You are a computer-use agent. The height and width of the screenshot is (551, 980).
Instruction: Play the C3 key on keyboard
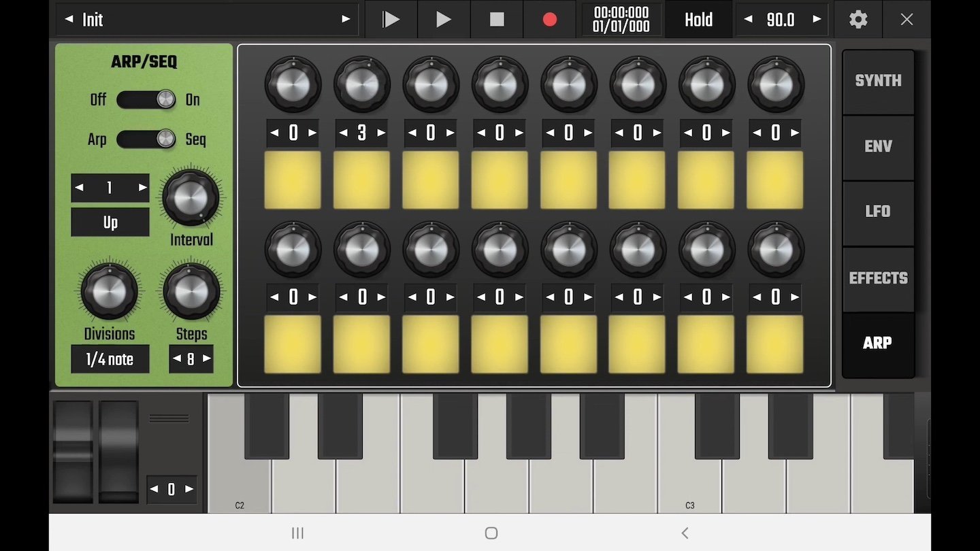tap(689, 486)
